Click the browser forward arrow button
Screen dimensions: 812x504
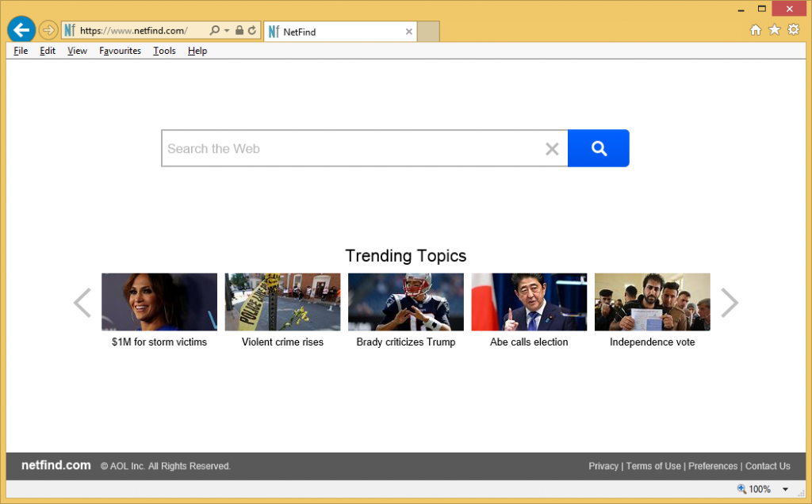pyautogui.click(x=48, y=31)
